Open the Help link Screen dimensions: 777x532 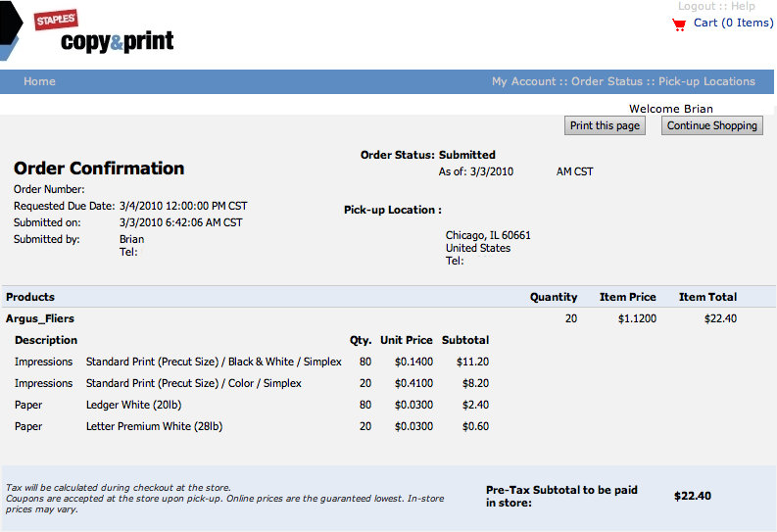pos(743,6)
